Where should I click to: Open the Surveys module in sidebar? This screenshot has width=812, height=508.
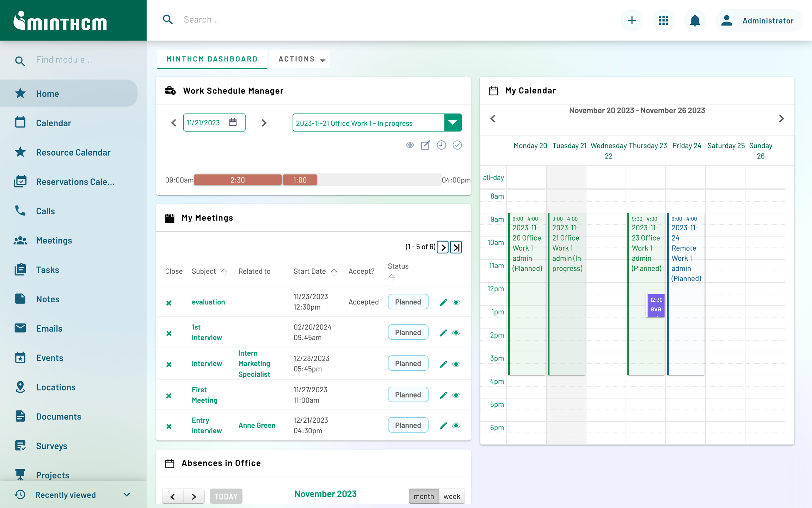pyautogui.click(x=51, y=446)
